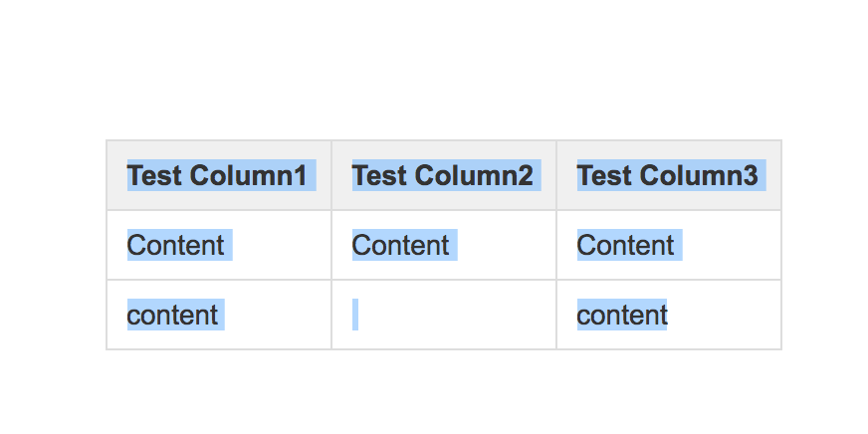
Task: Click the word "Test" in the second header
Action: (379, 175)
